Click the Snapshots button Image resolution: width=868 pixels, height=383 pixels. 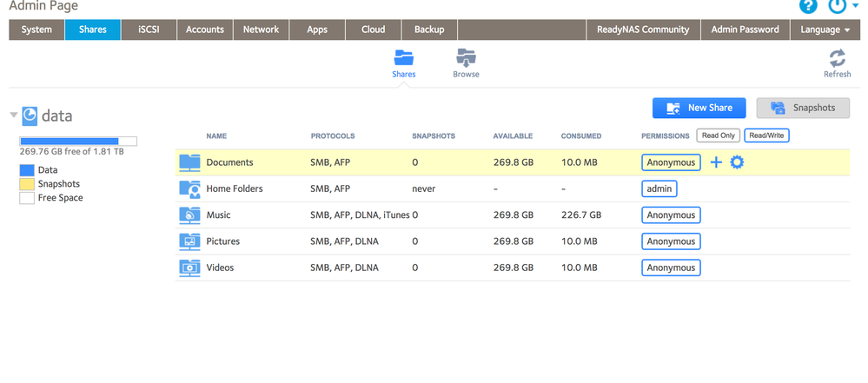pos(803,108)
